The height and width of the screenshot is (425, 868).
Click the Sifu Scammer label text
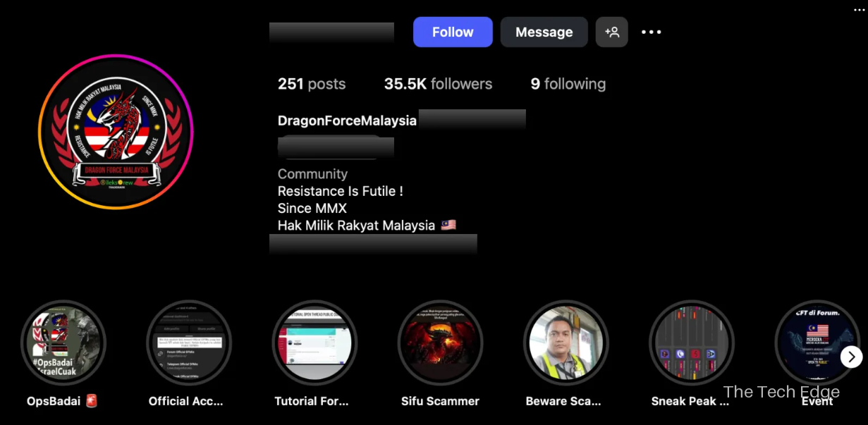click(440, 401)
